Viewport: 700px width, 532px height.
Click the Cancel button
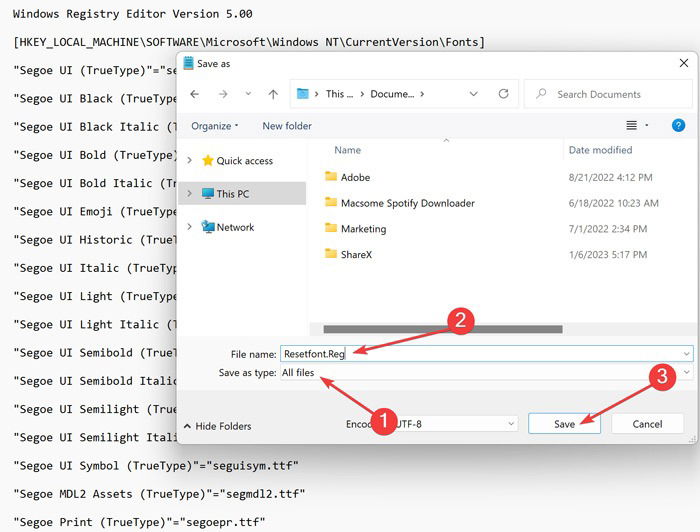point(647,424)
